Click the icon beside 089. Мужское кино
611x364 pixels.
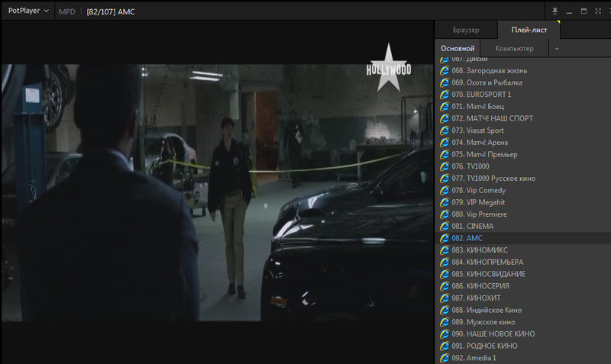[x=445, y=322]
